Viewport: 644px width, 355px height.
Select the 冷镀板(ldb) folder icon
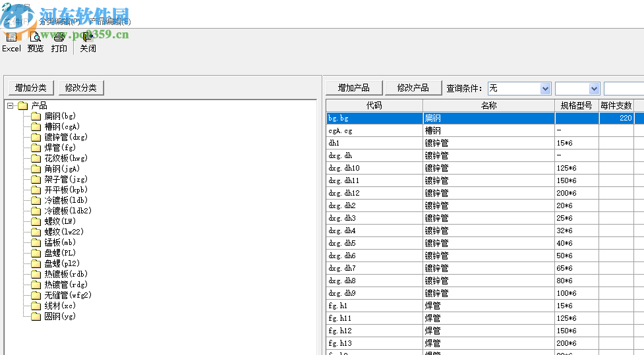coord(36,201)
